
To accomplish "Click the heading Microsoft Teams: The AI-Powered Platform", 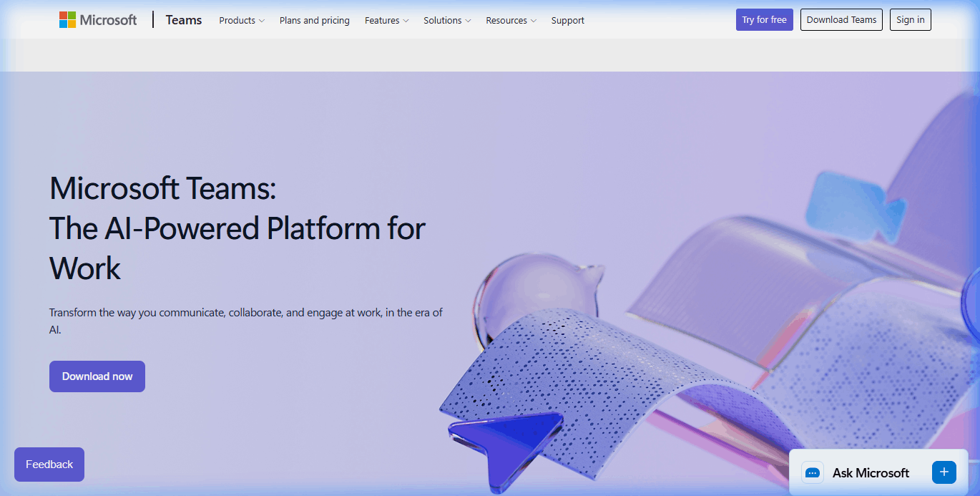I will (x=237, y=228).
